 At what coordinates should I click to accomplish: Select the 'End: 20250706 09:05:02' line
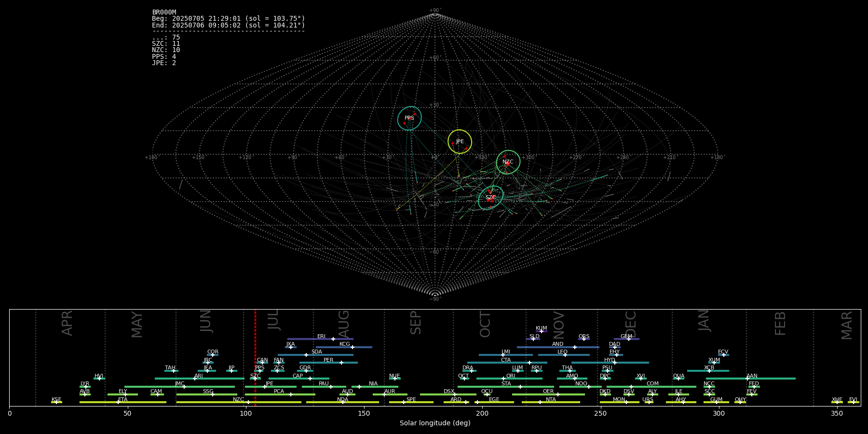click(x=229, y=25)
